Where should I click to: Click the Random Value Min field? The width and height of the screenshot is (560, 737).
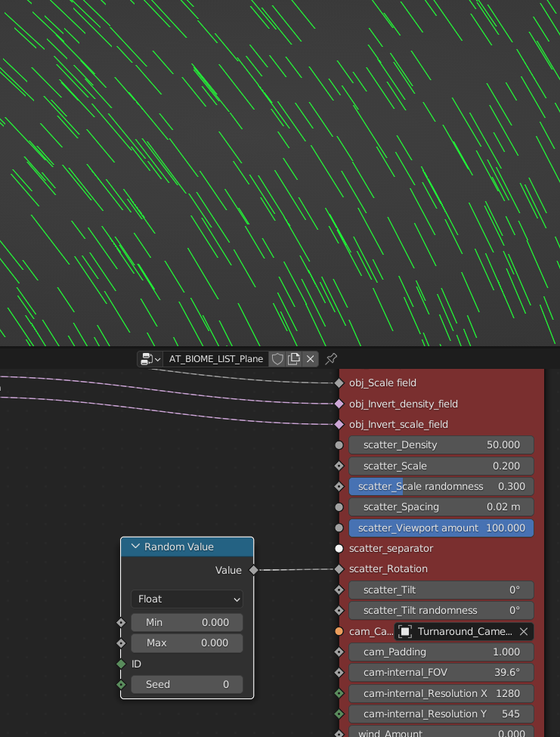coord(187,622)
